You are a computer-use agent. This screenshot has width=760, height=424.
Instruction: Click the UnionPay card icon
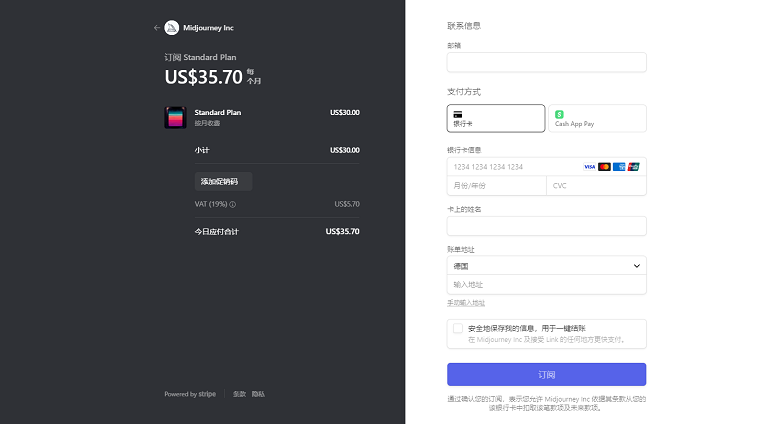(633, 167)
